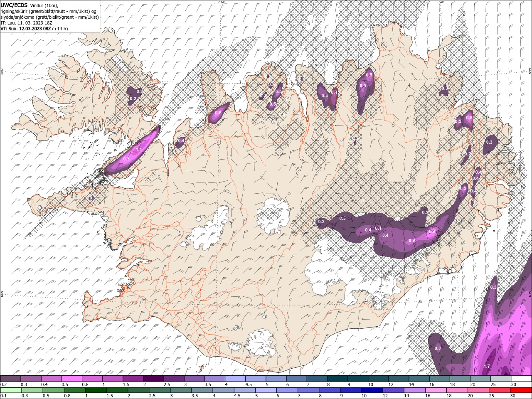532x399 pixels.
Task: Click the UWC/ECDS title text
Action: pyautogui.click(x=13, y=5)
